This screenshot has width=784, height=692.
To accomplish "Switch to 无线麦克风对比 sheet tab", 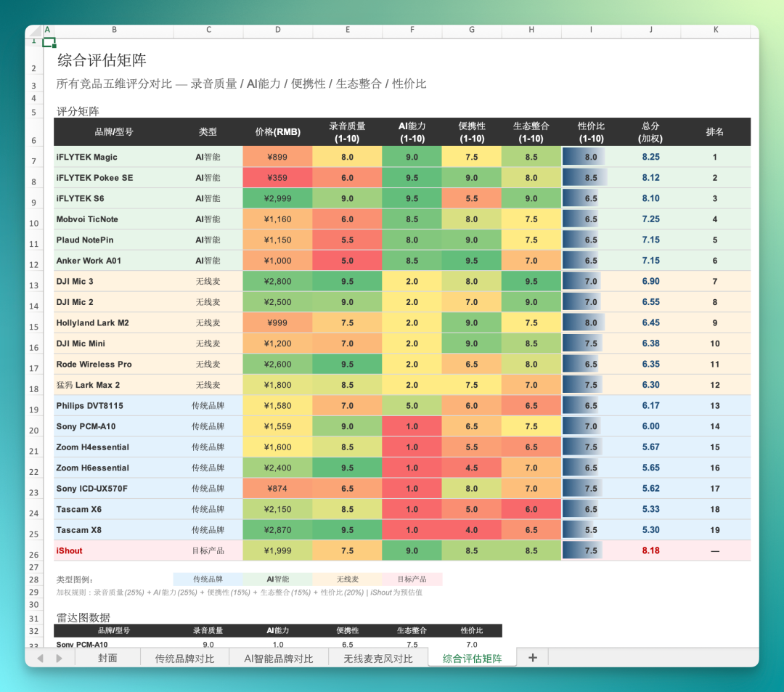I will pos(378,658).
